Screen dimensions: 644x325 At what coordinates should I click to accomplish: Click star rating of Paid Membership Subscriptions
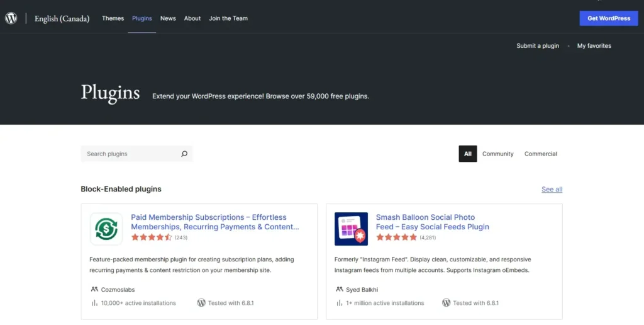pos(152,237)
